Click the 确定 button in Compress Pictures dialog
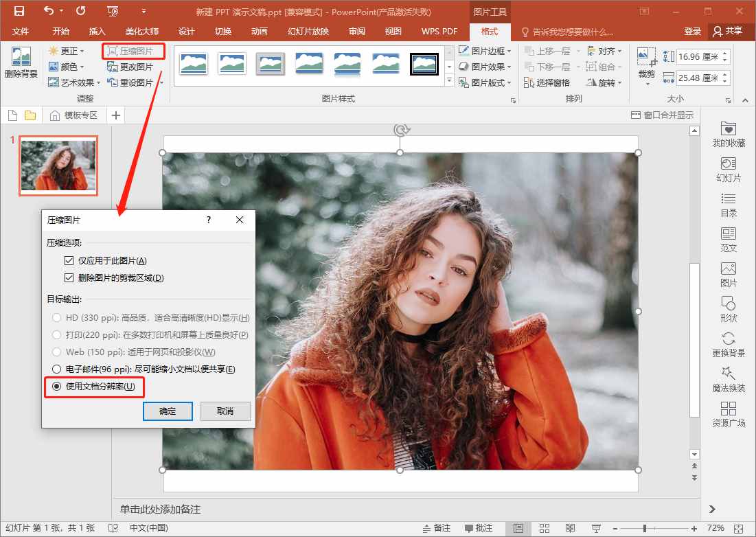Screen dimensions: 756x537 tap(168, 411)
